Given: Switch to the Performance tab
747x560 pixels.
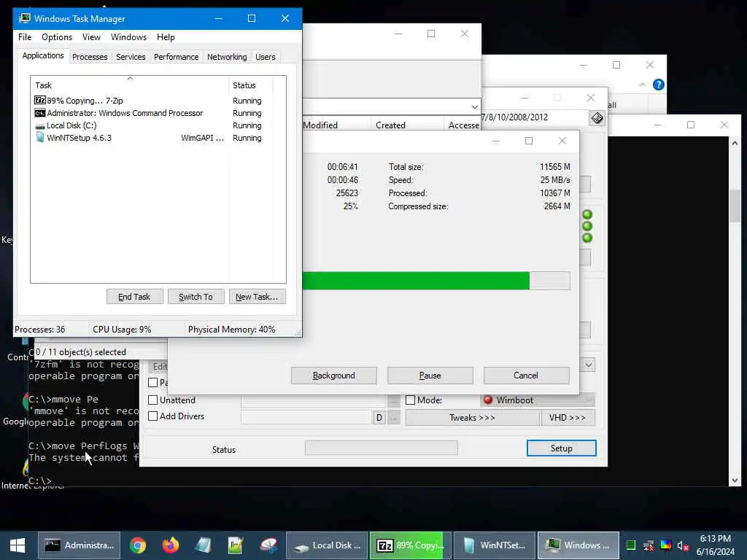Looking at the screenshot, I should point(176,57).
